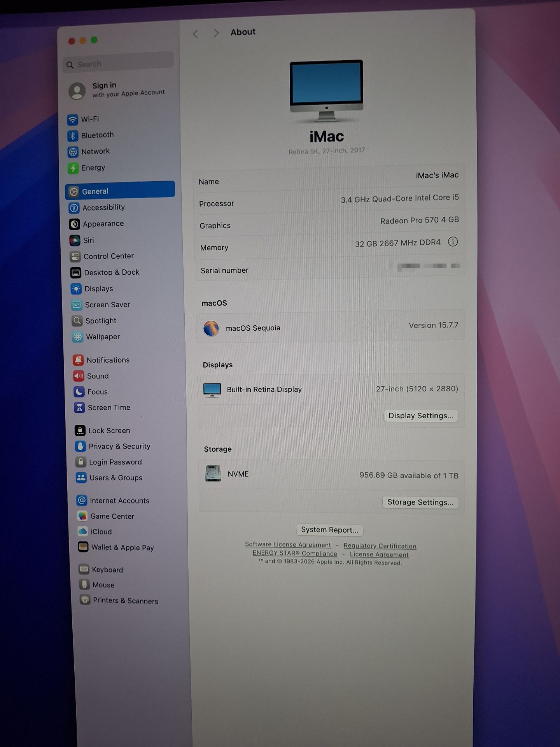Image resolution: width=560 pixels, height=747 pixels.
Task: Click the NVME drive icon
Action: pos(213,473)
